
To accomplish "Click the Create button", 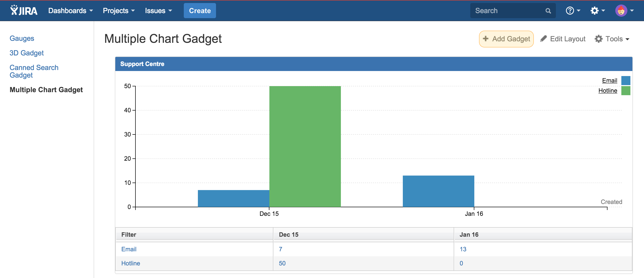I will (x=200, y=11).
